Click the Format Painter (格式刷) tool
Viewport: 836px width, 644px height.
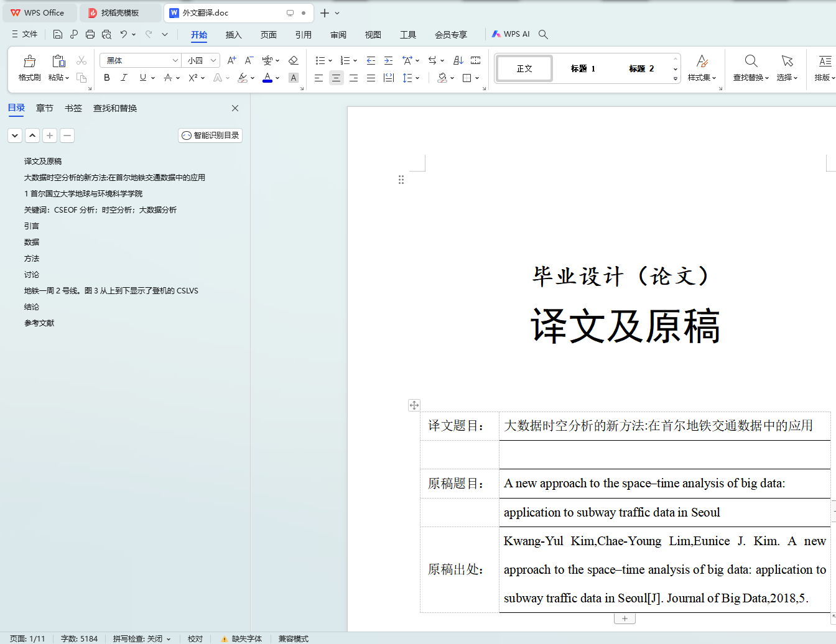[29, 68]
